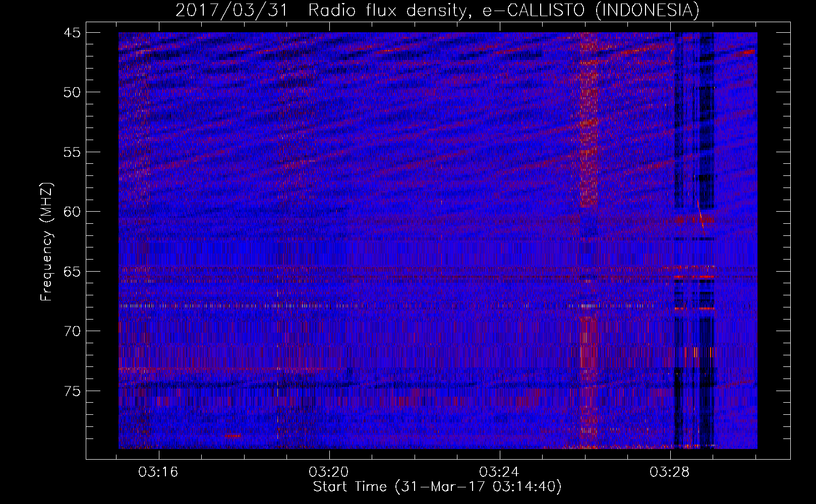
Task: Click the plot title "2017/03/31 Radio flux density, e-CALLISTO (INDONESIA)"
Action: click(x=437, y=10)
